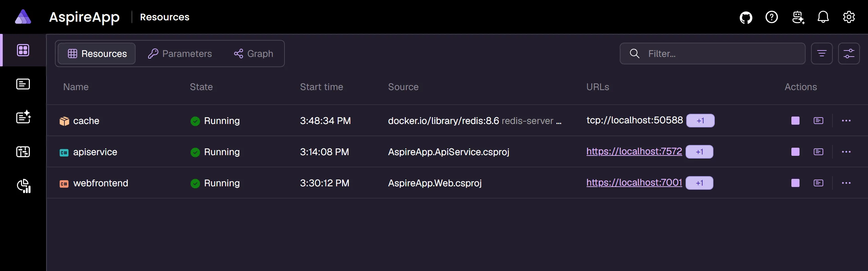868x271 pixels.
Task: Sort by the URLs column header
Action: tap(598, 87)
